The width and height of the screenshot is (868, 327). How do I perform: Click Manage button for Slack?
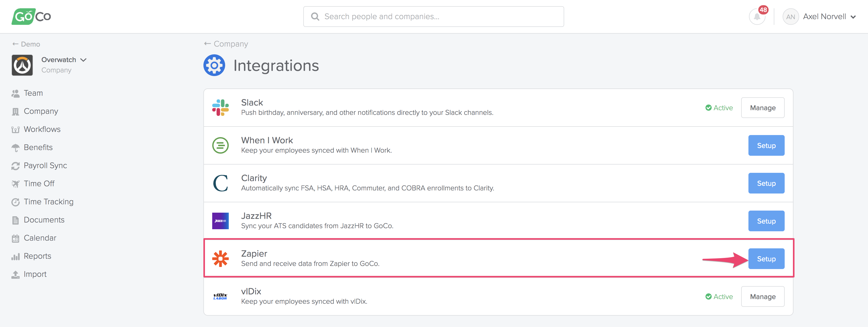762,108
